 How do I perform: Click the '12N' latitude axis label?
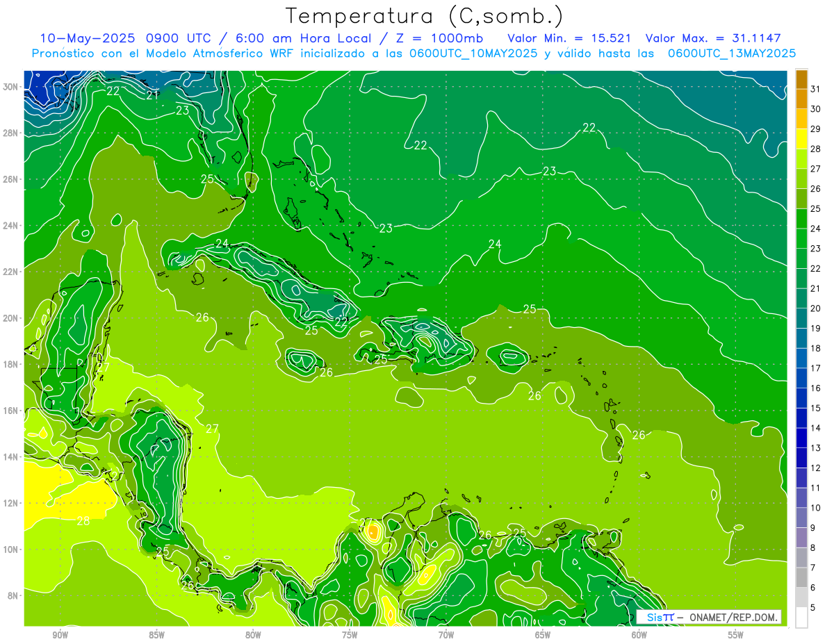click(10, 503)
